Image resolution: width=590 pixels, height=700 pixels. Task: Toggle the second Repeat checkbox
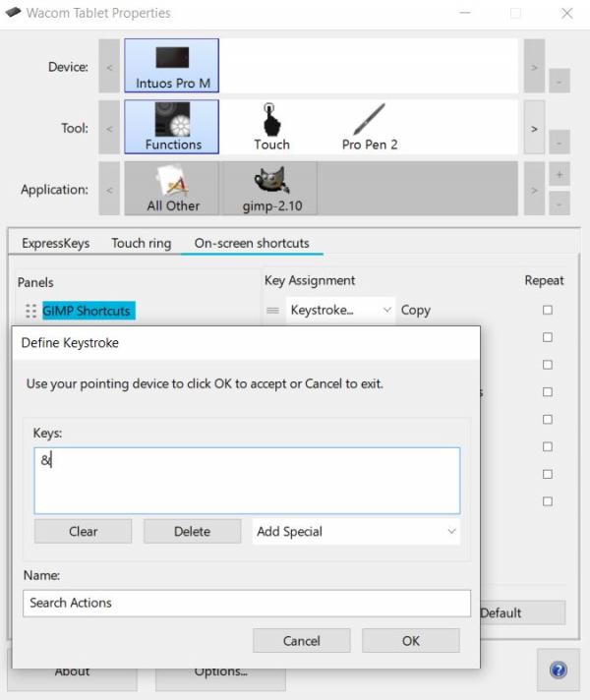point(548,337)
